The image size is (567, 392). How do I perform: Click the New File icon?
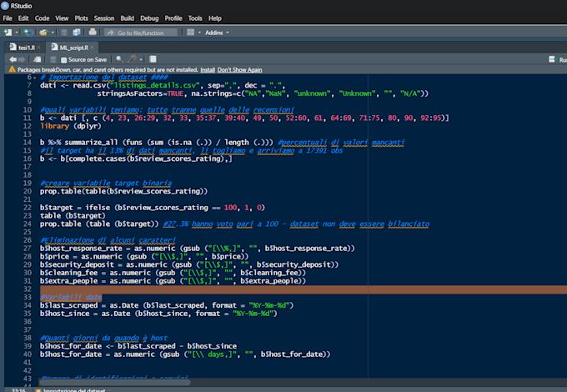coord(8,33)
